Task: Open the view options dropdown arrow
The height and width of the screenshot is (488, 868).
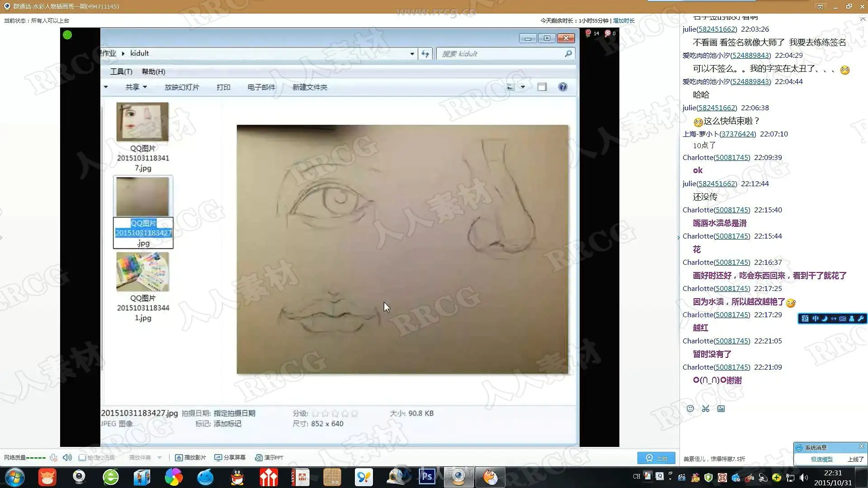Action: pos(523,87)
